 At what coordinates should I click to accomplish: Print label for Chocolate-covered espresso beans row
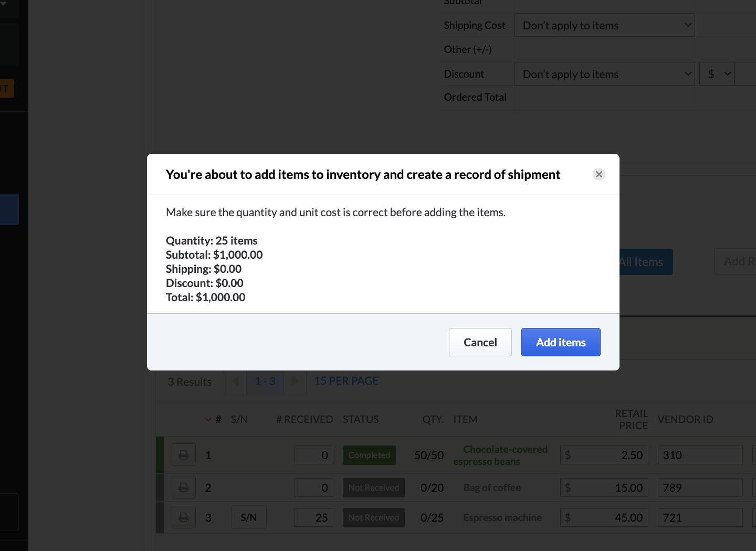(x=184, y=455)
